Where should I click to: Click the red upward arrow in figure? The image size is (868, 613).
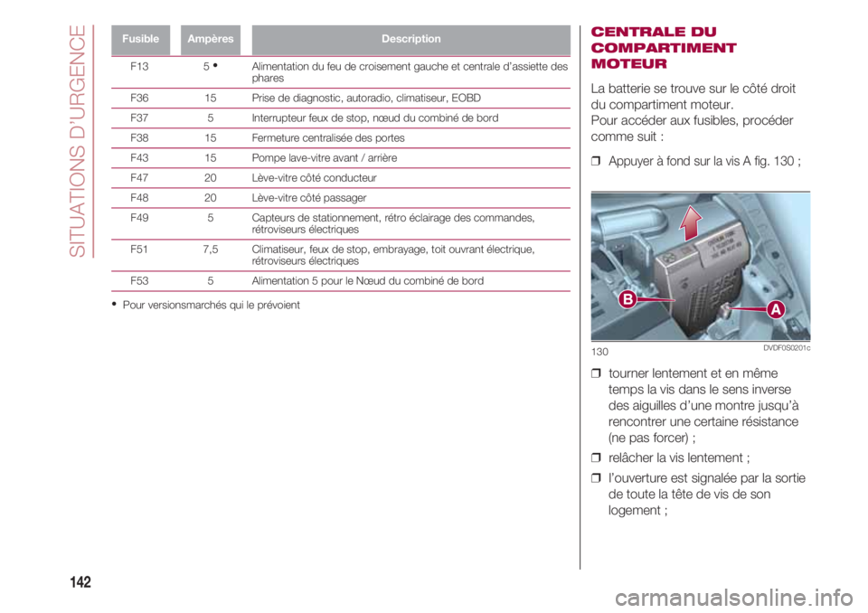click(690, 222)
